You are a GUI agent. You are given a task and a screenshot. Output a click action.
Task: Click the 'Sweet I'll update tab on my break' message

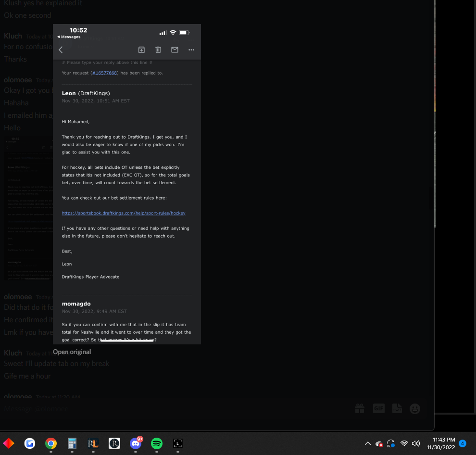point(56,364)
